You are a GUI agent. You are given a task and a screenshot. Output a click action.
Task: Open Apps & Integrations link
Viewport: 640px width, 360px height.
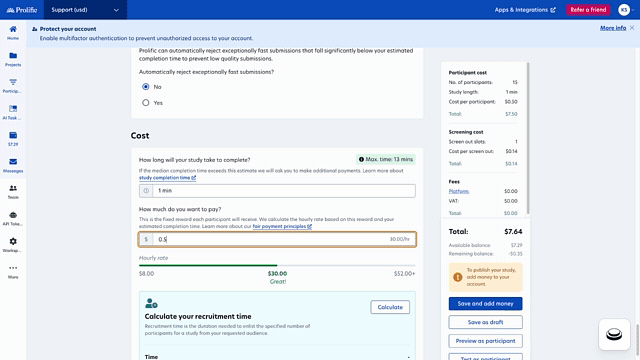click(x=525, y=10)
